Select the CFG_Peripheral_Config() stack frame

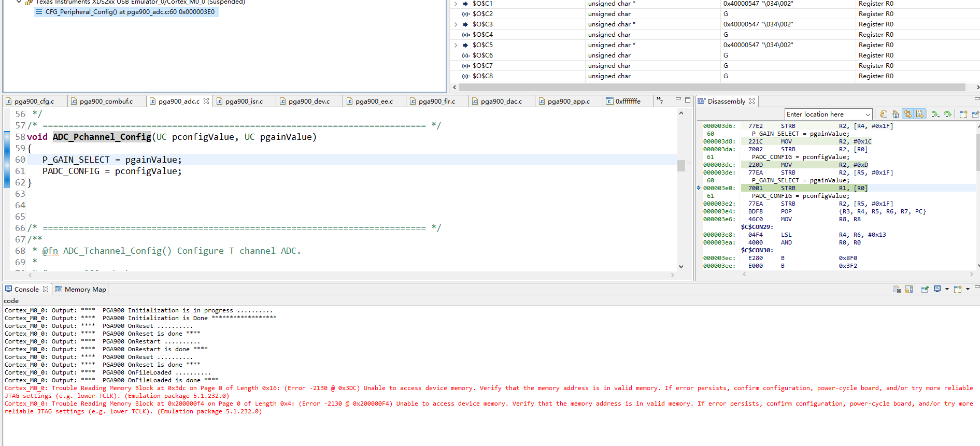pos(126,12)
